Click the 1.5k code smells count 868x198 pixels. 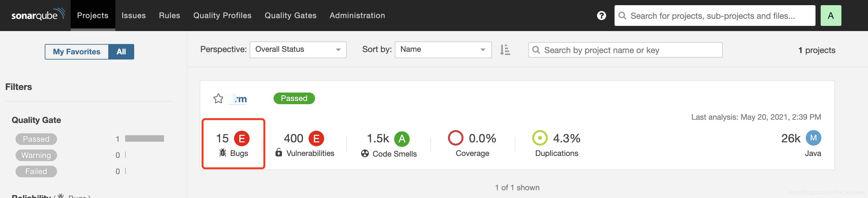pos(378,138)
